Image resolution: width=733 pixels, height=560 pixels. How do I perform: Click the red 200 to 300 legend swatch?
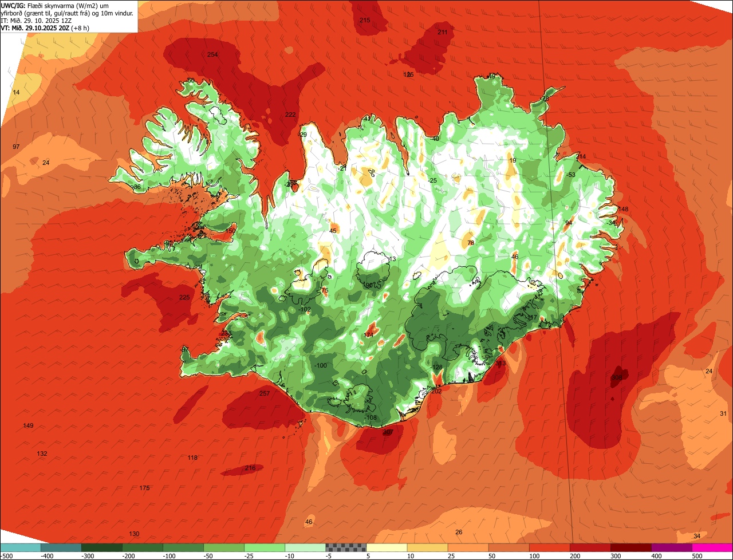591,547
